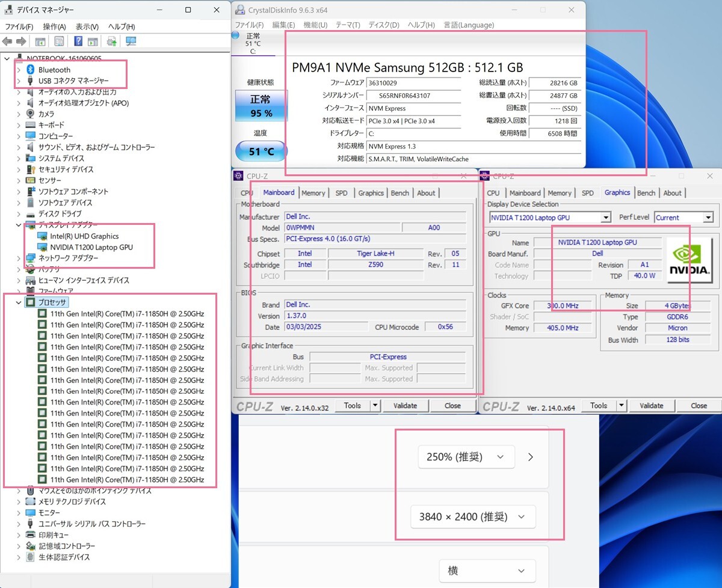
Task: Open About tab in CPU-Z Graphics window
Action: 673,193
